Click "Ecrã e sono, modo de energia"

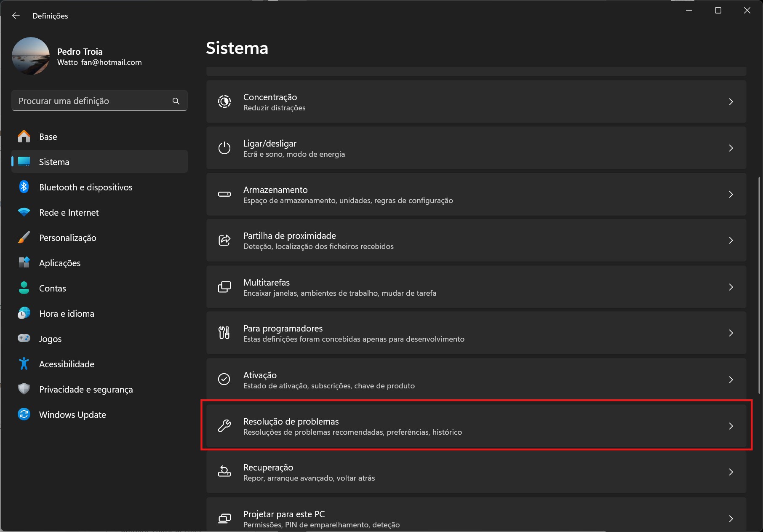tap(294, 154)
